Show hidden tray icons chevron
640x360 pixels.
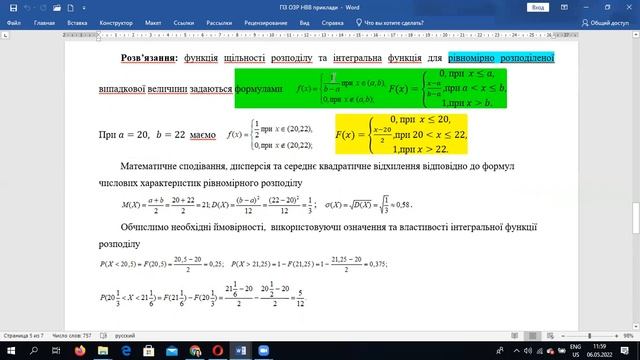[516, 351]
